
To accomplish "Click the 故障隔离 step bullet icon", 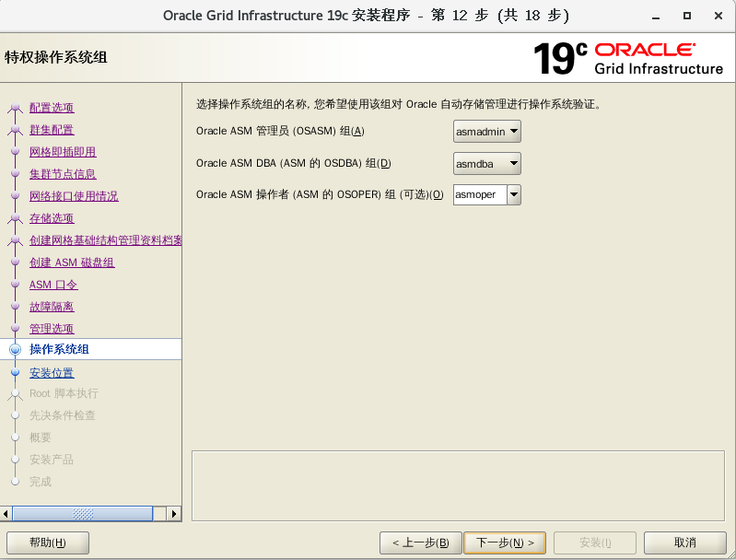I will pyautogui.click(x=15, y=306).
